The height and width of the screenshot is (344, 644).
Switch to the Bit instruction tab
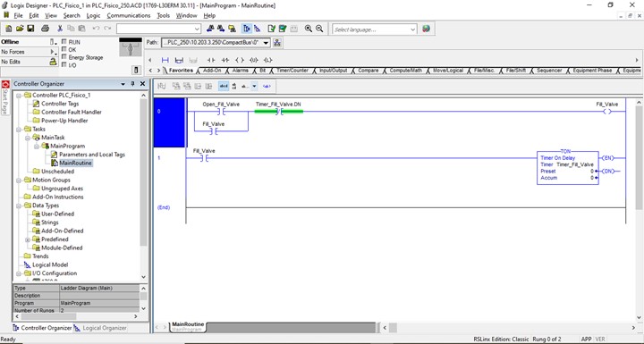pos(262,71)
